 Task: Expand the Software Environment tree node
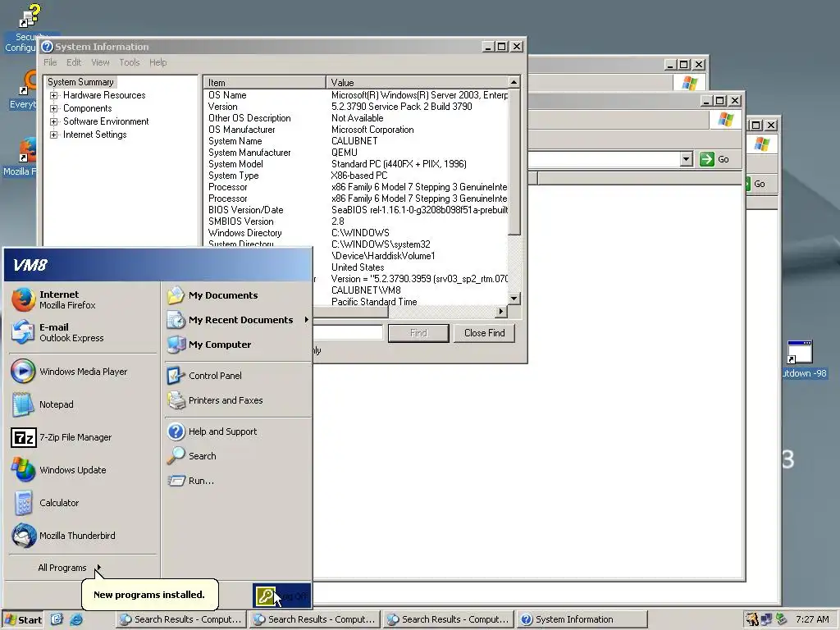(x=53, y=121)
